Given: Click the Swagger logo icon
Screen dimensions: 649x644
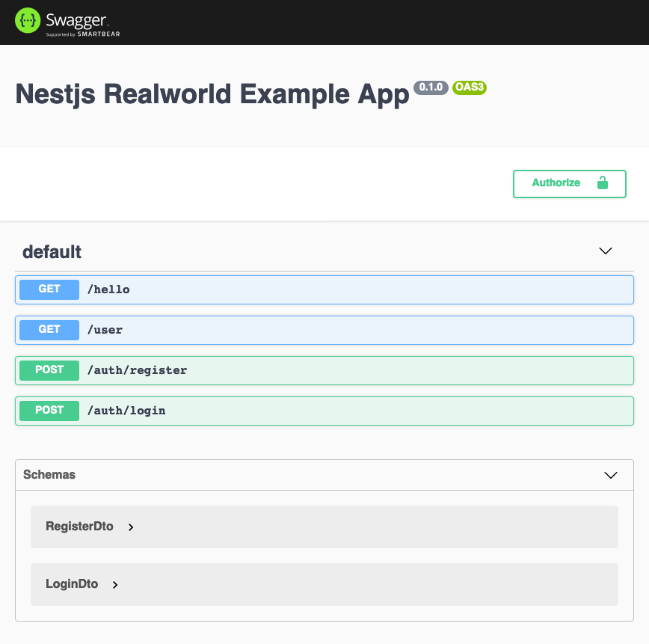Looking at the screenshot, I should tap(27, 21).
